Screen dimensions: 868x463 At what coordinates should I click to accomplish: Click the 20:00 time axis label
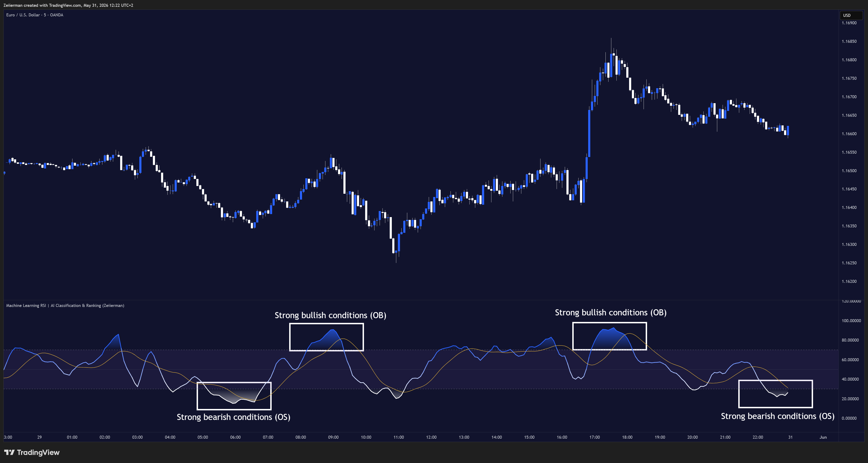693,437
